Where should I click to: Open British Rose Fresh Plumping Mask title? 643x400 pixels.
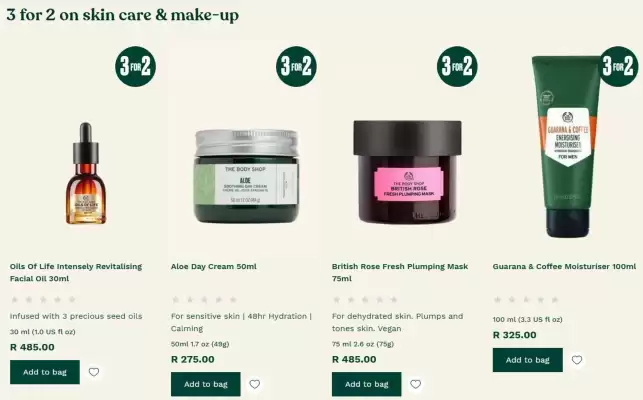(400, 272)
